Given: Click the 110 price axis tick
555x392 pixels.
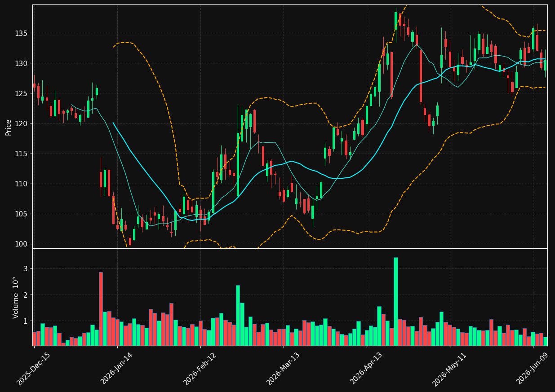Looking at the screenshot, I should coord(21,184).
